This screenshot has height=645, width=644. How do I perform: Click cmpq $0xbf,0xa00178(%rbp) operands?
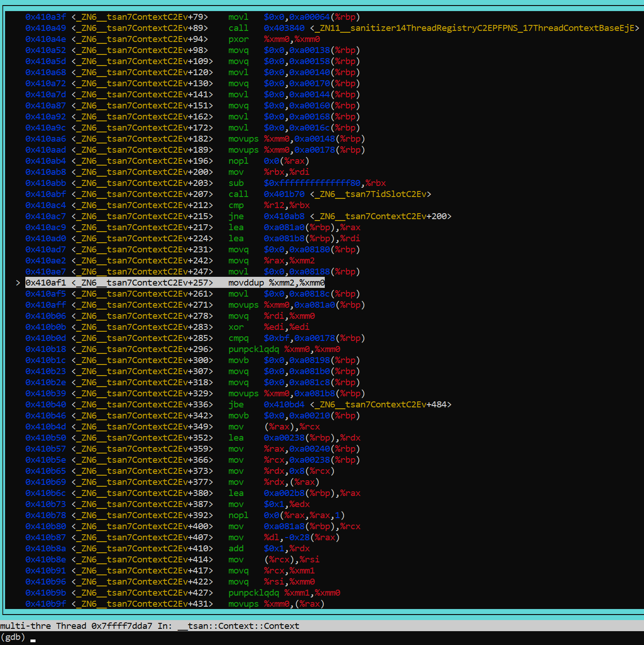[x=315, y=338]
